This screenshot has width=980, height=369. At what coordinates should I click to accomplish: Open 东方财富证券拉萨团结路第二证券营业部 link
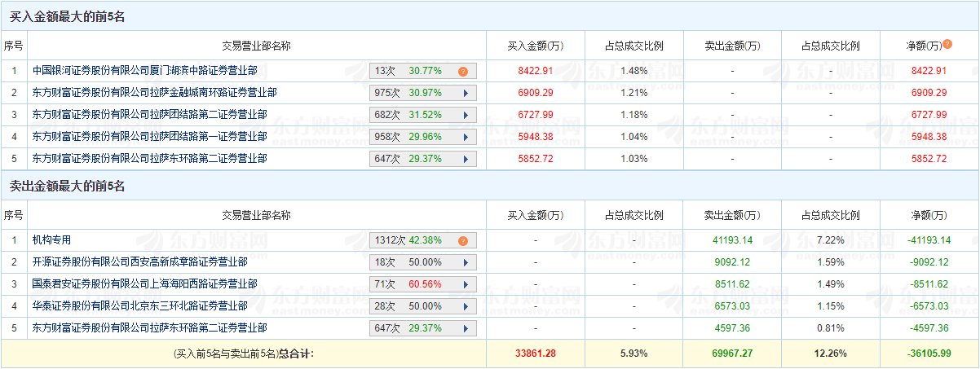click(x=150, y=116)
